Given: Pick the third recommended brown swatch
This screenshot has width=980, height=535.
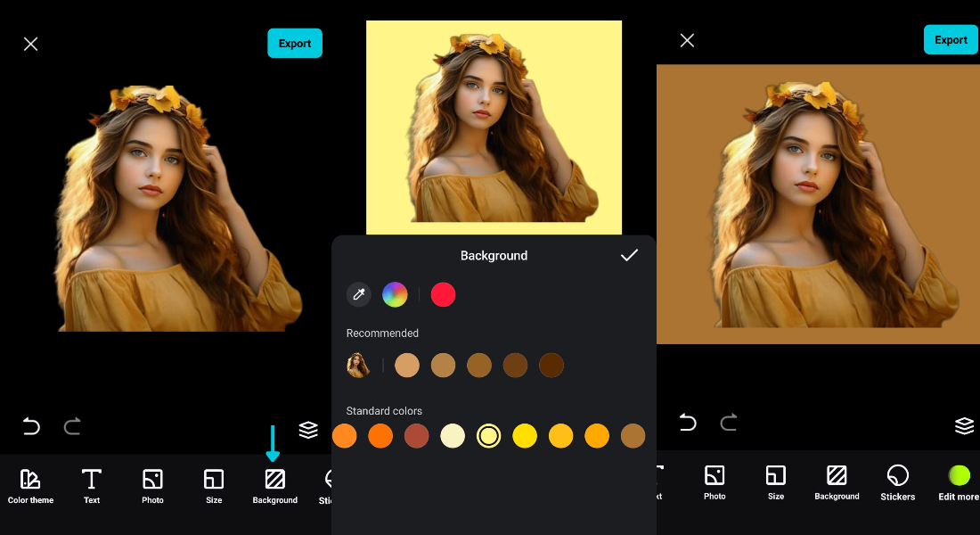Looking at the screenshot, I should (x=479, y=366).
